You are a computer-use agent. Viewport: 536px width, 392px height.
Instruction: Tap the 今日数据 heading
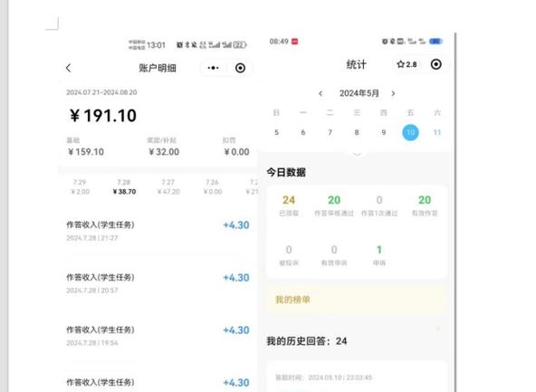[286, 172]
